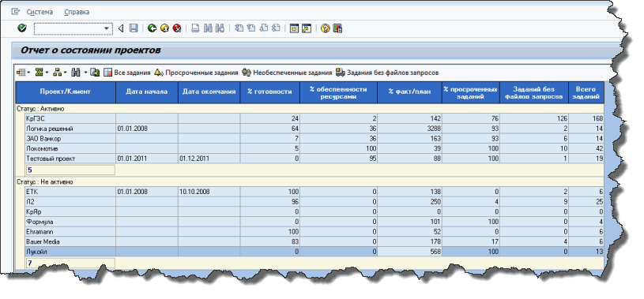Click the КрЯр project row
Viewport: 644px width, 299px height.
[x=314, y=211]
